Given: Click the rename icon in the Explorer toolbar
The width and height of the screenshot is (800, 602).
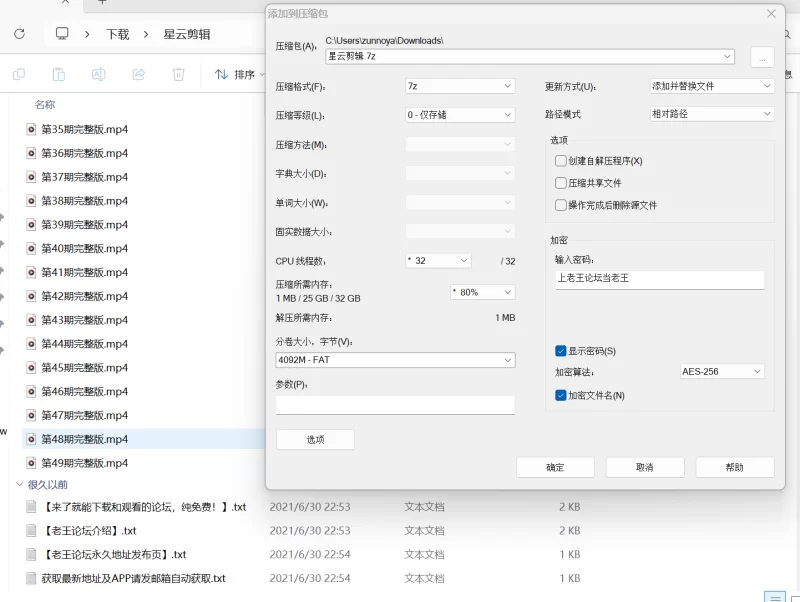Looking at the screenshot, I should (x=98, y=74).
